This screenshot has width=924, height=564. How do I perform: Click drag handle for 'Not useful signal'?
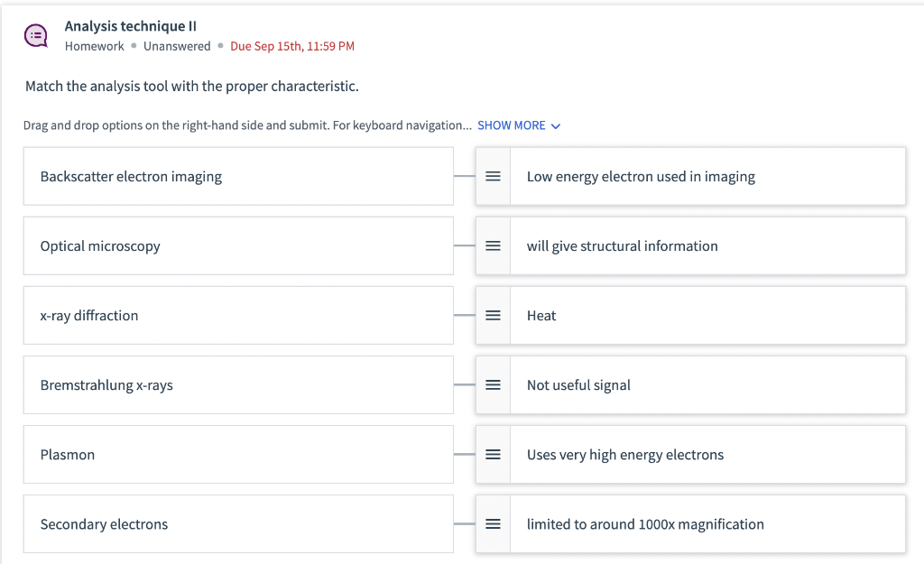tap(493, 385)
